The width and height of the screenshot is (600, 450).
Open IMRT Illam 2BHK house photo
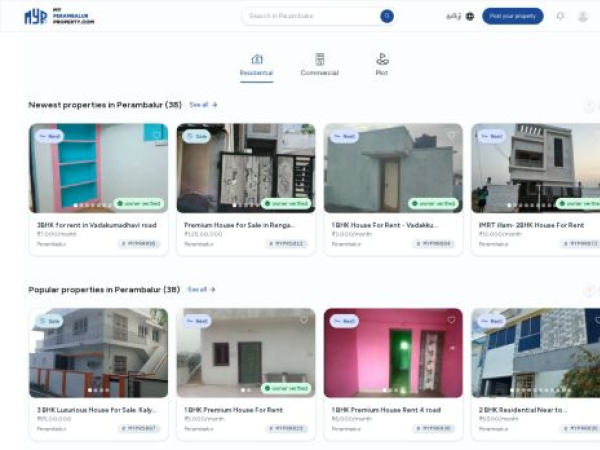point(536,168)
